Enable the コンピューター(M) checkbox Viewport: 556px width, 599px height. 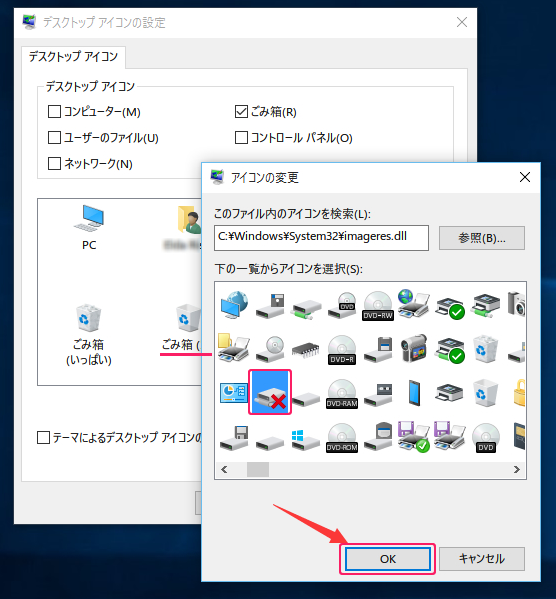94,112
